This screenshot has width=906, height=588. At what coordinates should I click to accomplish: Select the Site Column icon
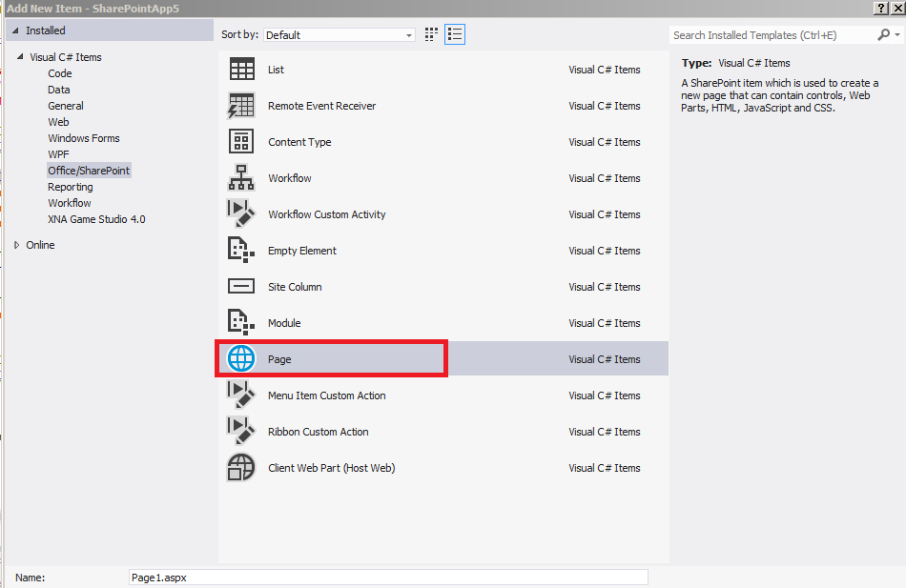(x=241, y=287)
